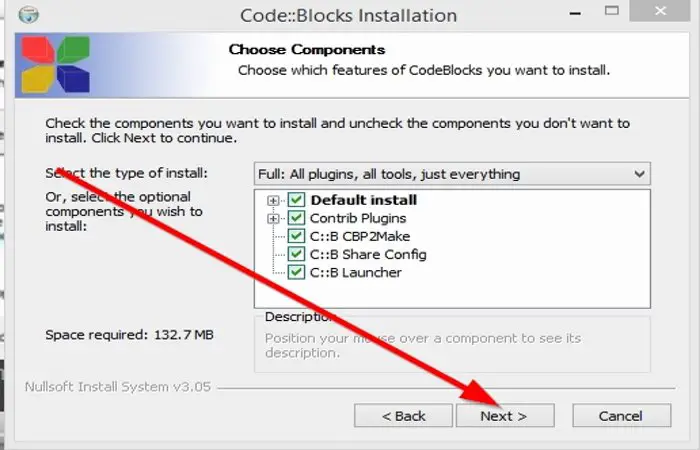Click the dropdown arrow for install type
The height and width of the screenshot is (450, 700).
[639, 174]
